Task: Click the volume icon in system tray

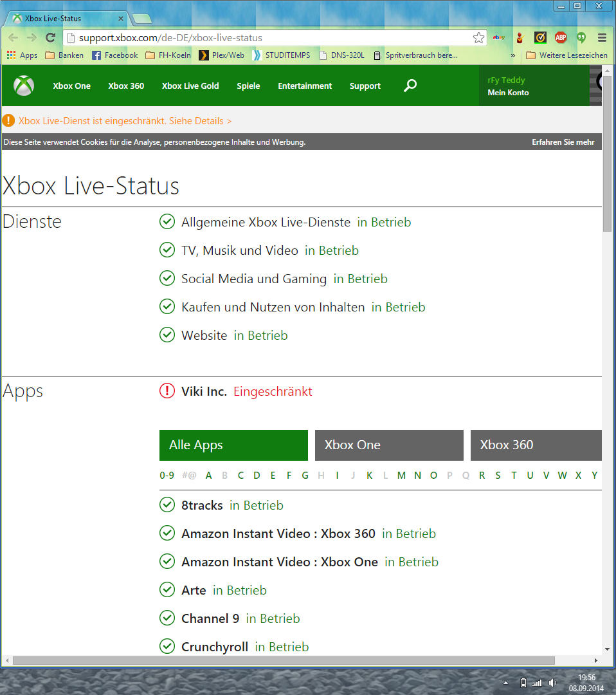Action: [552, 683]
